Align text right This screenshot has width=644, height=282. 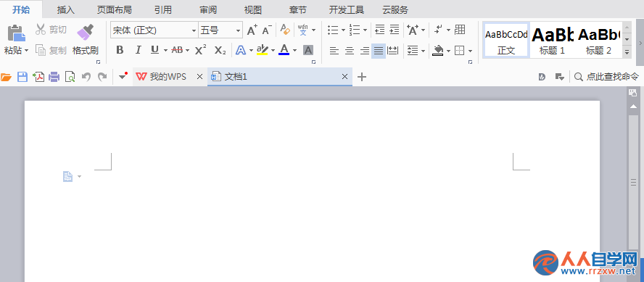pos(364,51)
